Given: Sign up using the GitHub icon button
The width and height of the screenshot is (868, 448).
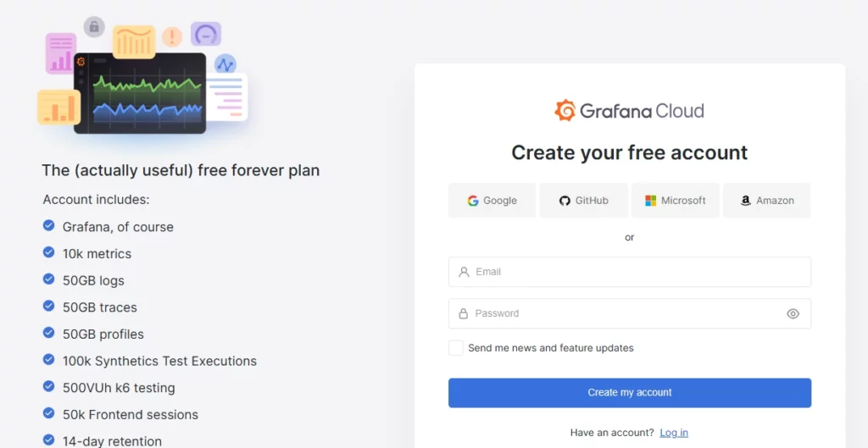Looking at the screenshot, I should [x=583, y=200].
